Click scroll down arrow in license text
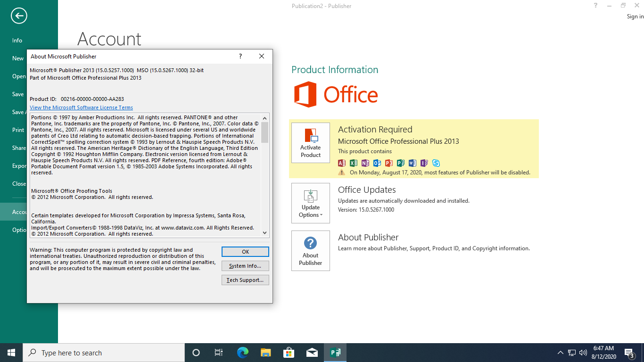The image size is (644, 362). click(x=264, y=232)
